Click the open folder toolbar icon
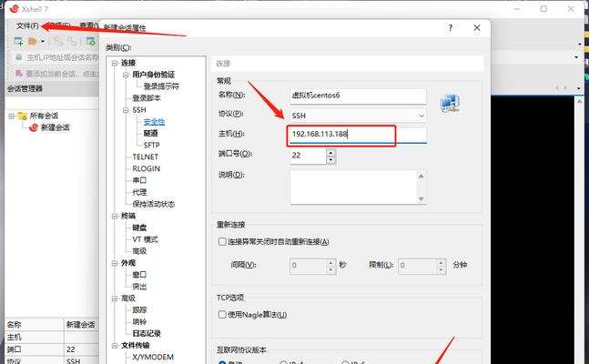This screenshot has height=364, width=589. (x=33, y=41)
